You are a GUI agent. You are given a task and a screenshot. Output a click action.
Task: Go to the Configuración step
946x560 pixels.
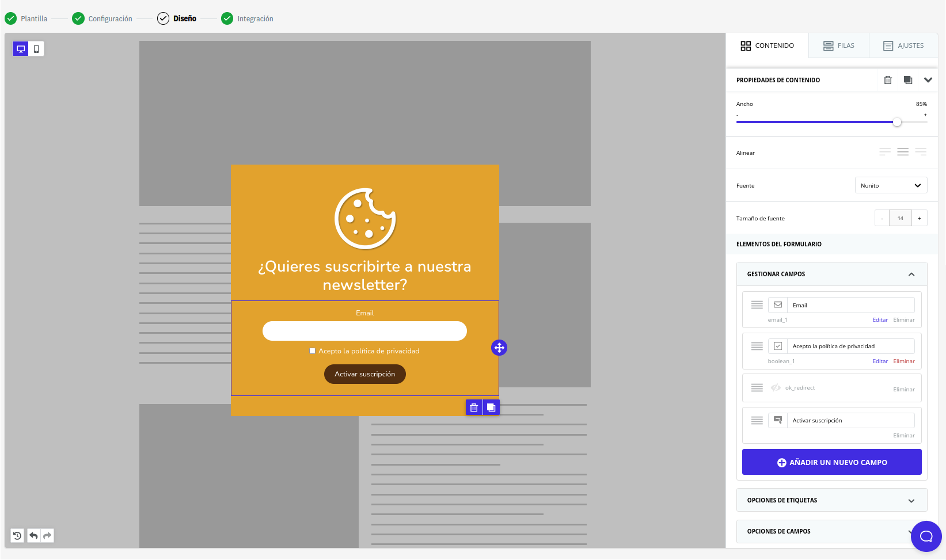[102, 18]
